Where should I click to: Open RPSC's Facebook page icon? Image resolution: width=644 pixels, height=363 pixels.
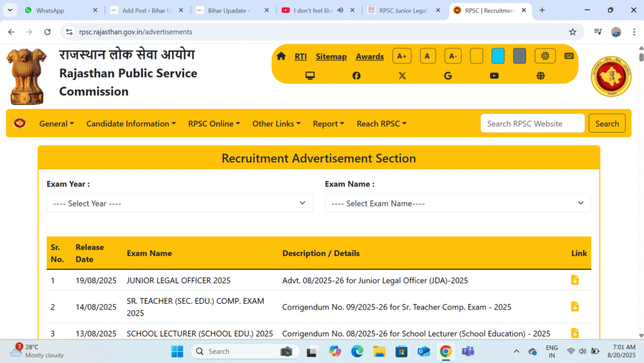[x=356, y=75]
